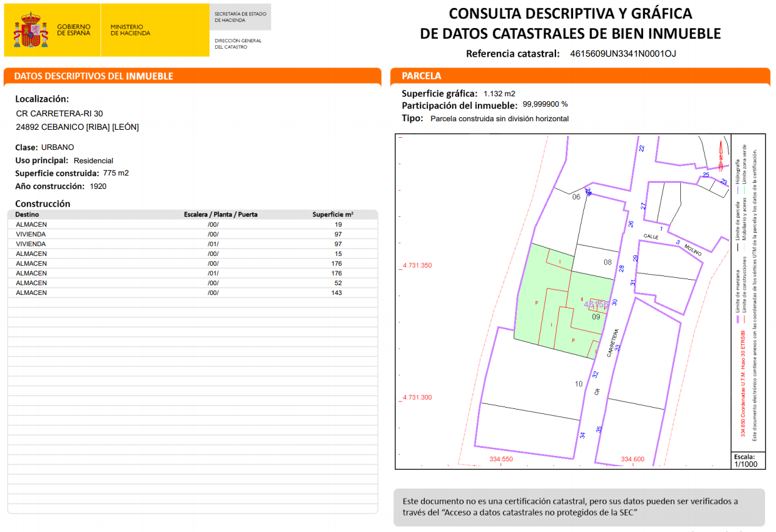
Task: Select the graphic surface value '1.132 m2'
Action: tap(499, 94)
